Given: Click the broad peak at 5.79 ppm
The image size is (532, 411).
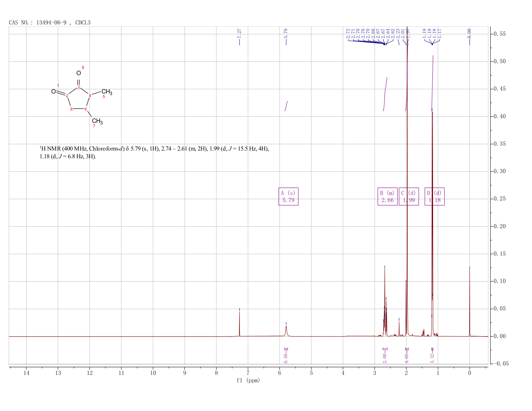Looking at the screenshot, I should (286, 331).
